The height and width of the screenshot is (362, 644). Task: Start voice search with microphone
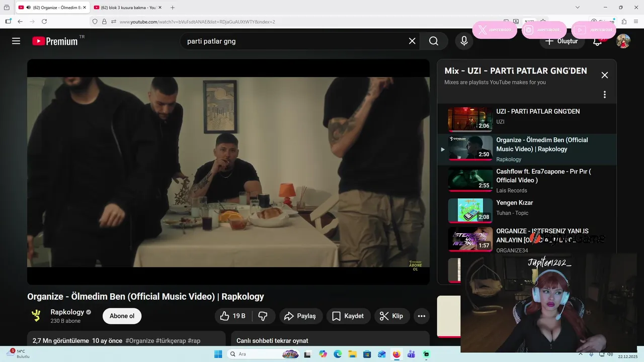click(x=464, y=41)
